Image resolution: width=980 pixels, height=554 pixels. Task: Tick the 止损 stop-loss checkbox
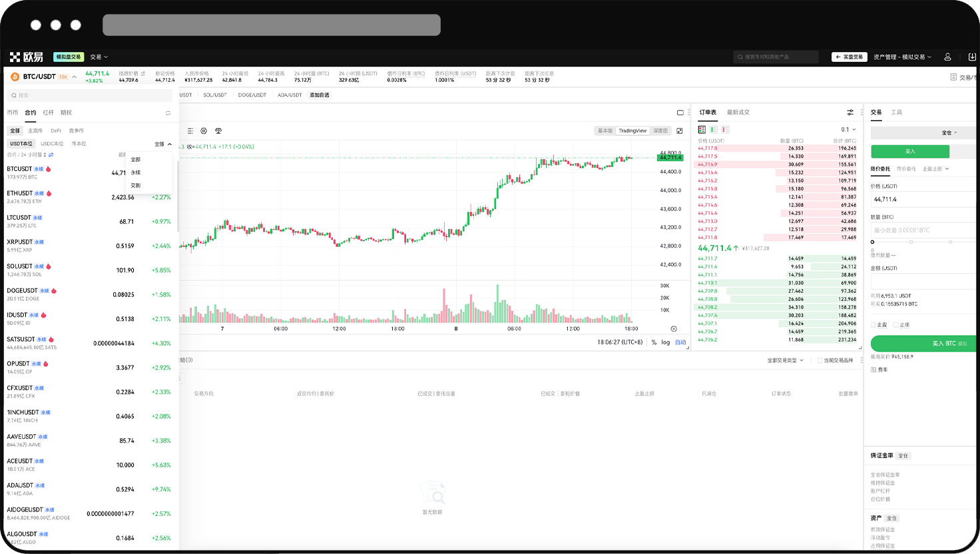click(895, 325)
